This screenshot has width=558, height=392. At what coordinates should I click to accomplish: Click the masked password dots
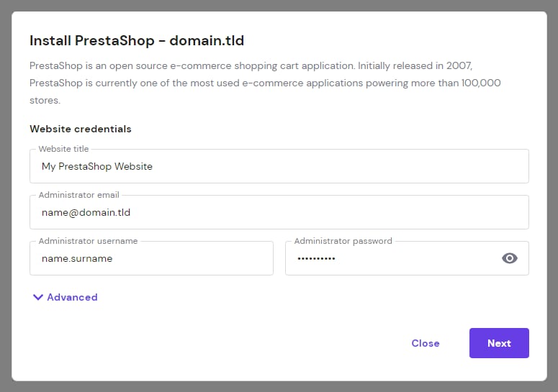click(316, 259)
